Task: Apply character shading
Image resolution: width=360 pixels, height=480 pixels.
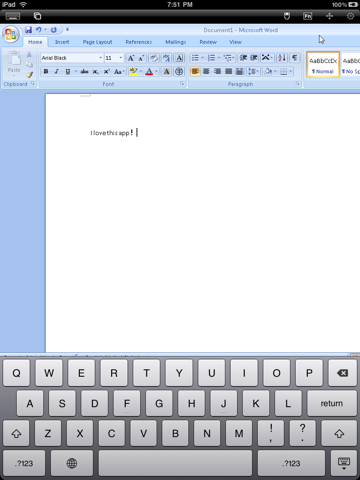Action: tap(166, 71)
